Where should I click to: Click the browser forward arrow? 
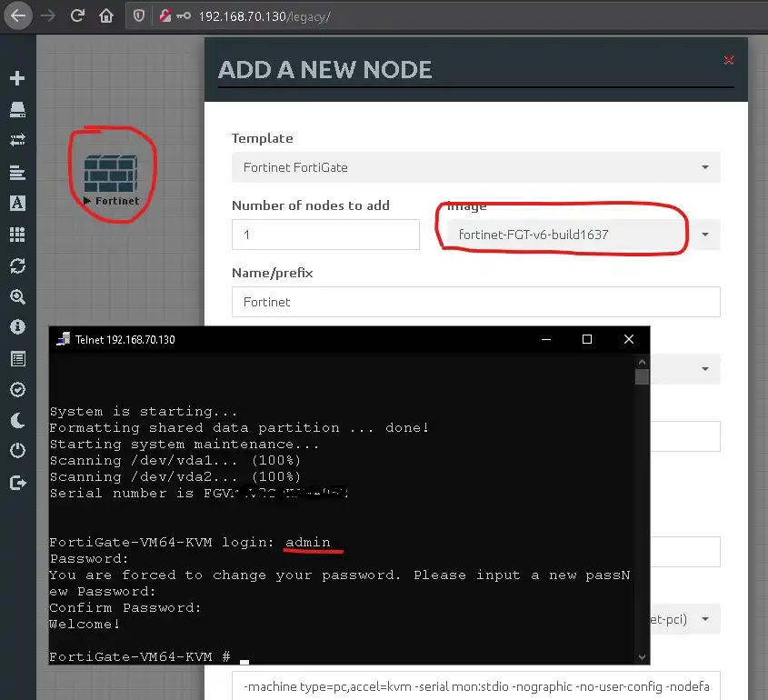pyautogui.click(x=48, y=15)
